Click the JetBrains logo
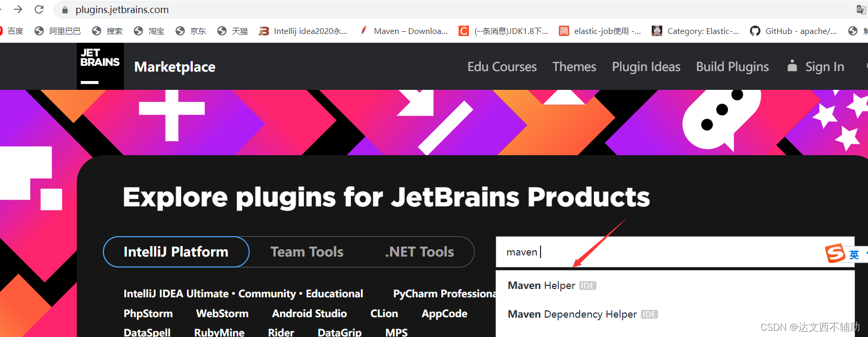Screen dimensions: 868x337 [x=100, y=66]
